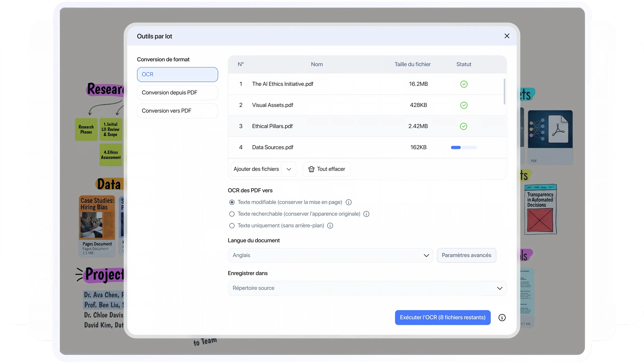
Task: Select the OCR tab
Action: [177, 74]
